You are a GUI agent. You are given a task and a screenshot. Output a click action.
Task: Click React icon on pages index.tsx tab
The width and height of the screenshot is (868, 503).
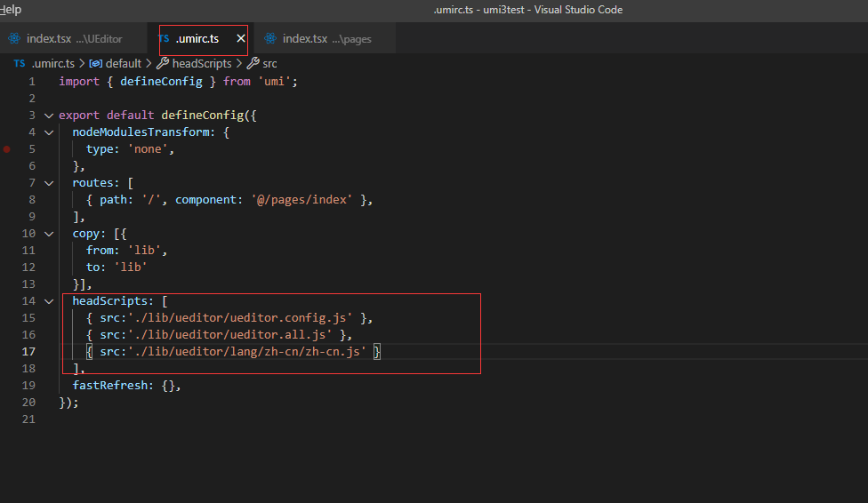click(270, 39)
